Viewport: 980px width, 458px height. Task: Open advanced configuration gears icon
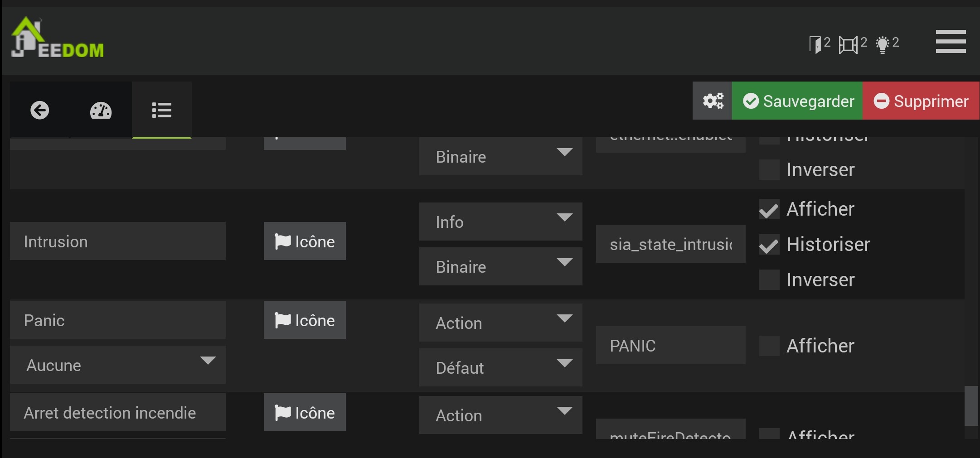[713, 101]
